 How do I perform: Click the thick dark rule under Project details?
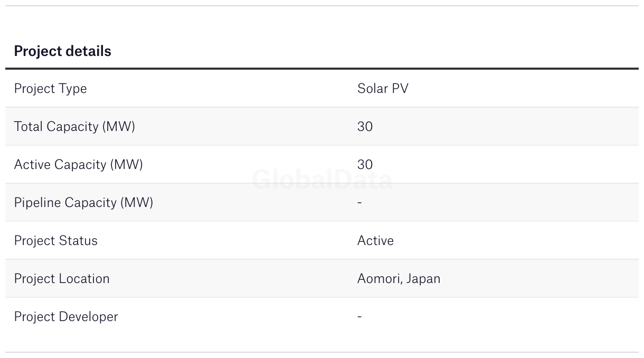click(322, 69)
